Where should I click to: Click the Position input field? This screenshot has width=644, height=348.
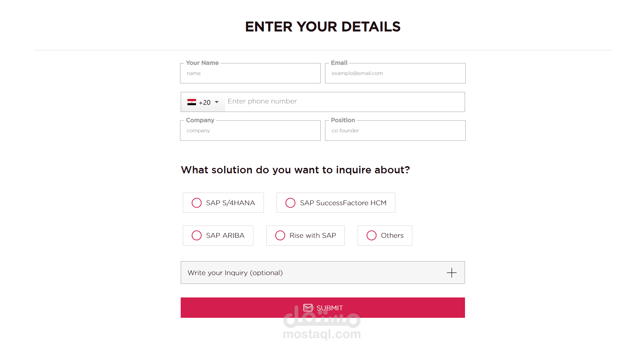click(395, 131)
